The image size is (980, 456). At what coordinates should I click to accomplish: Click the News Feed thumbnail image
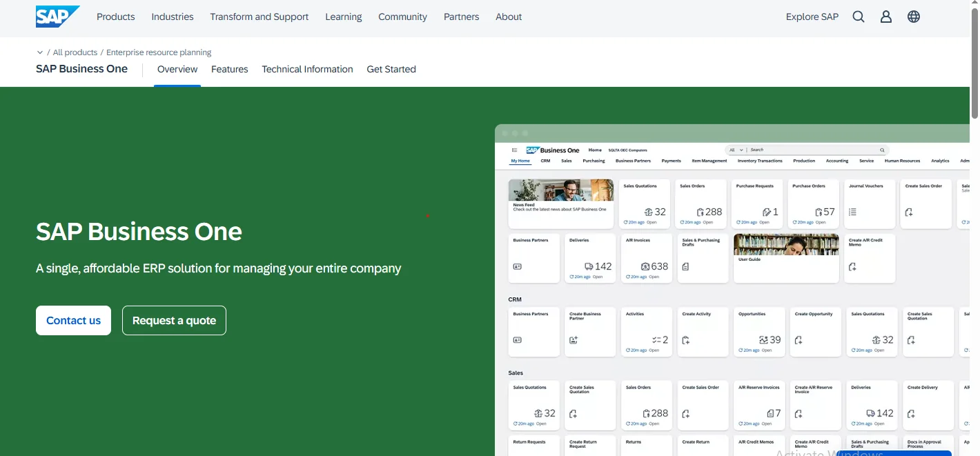(x=561, y=190)
